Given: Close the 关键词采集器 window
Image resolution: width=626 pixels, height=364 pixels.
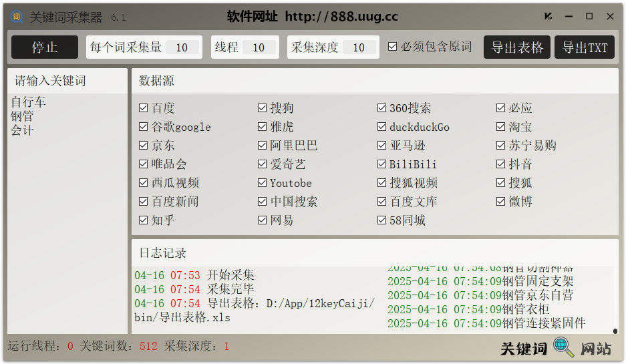Looking at the screenshot, I should 610,17.
